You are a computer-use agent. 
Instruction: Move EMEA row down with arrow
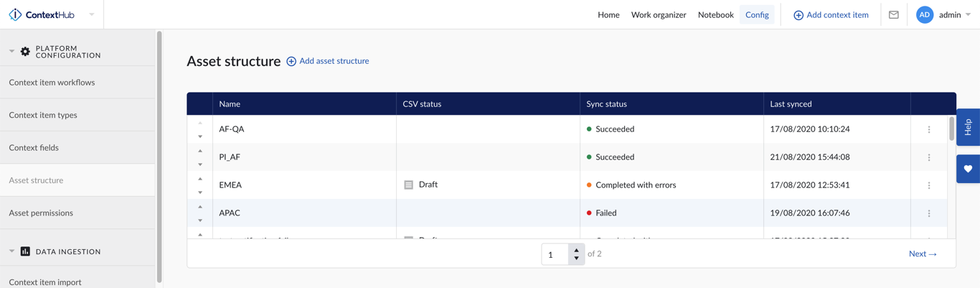point(200,192)
